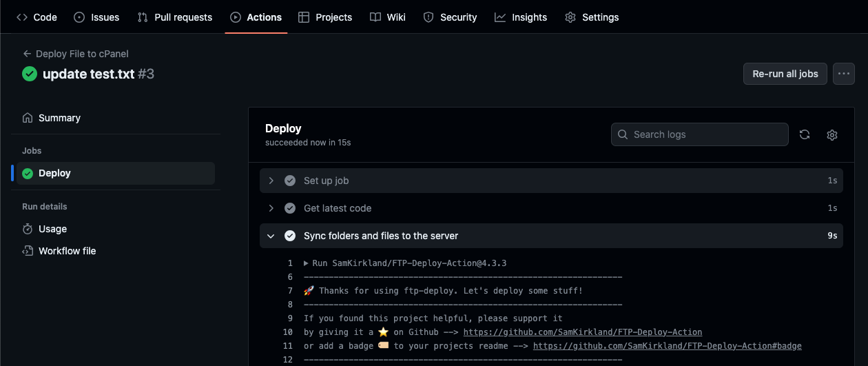The width and height of the screenshot is (868, 366).
Task: Switch to the Pull requests tab
Action: pos(175,17)
